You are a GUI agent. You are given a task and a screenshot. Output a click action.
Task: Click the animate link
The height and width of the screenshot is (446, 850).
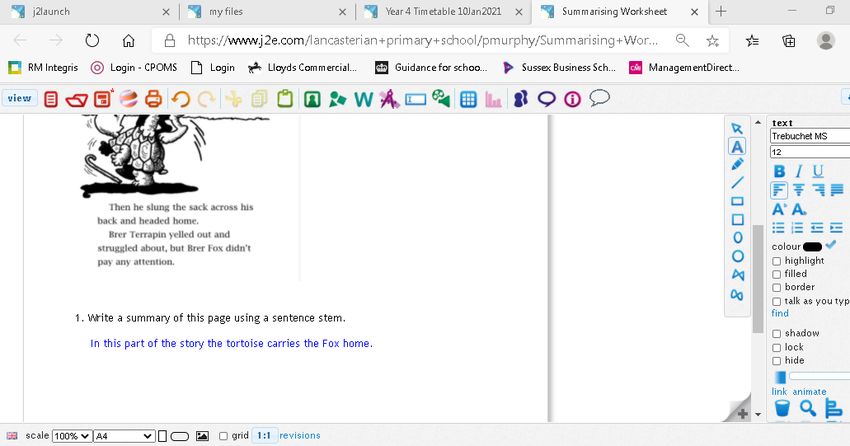coord(809,391)
